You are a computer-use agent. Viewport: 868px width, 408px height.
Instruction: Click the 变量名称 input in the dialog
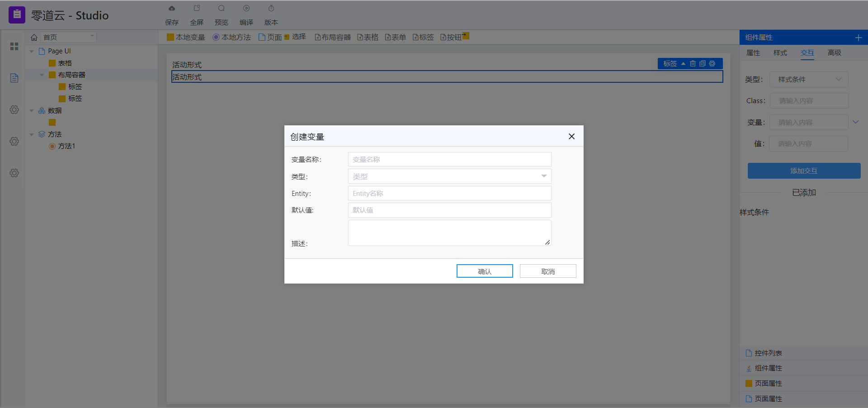(449, 159)
